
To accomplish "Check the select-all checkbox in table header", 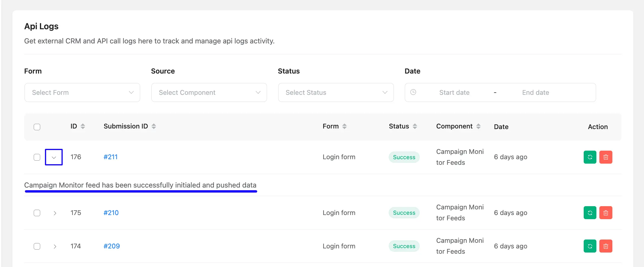I will pos(37,127).
